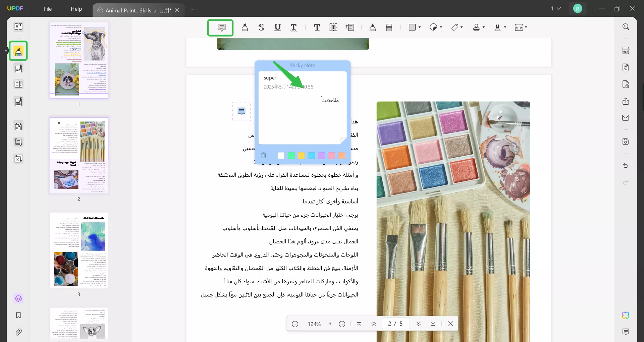The width and height of the screenshot is (644, 342).
Task: Select the Text Box insertion tool
Action: pyautogui.click(x=333, y=27)
